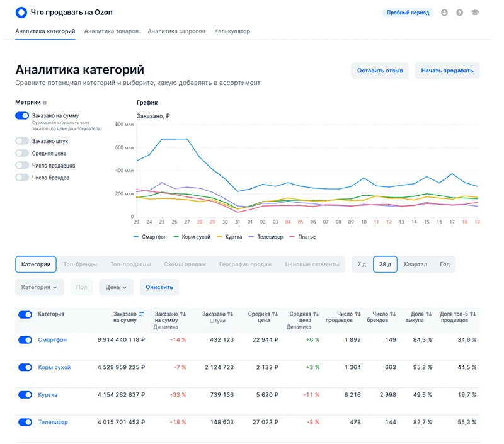Click Куртка legend yellow color marker
The width and height of the screenshot is (504, 444).
point(219,237)
